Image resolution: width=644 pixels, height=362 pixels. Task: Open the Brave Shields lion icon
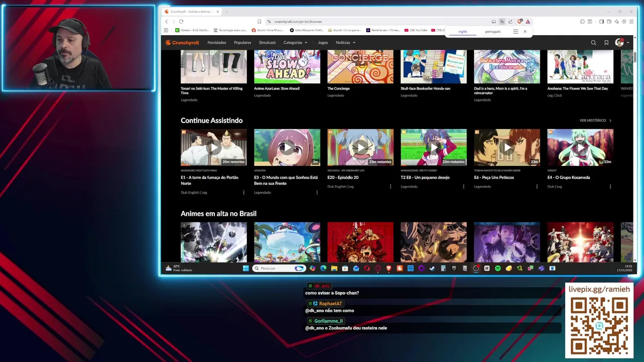pos(520,22)
